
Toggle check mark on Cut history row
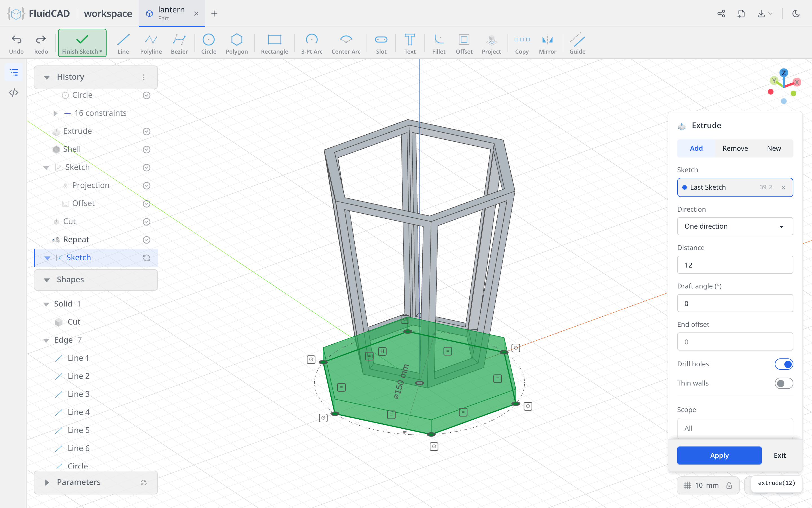pos(146,222)
